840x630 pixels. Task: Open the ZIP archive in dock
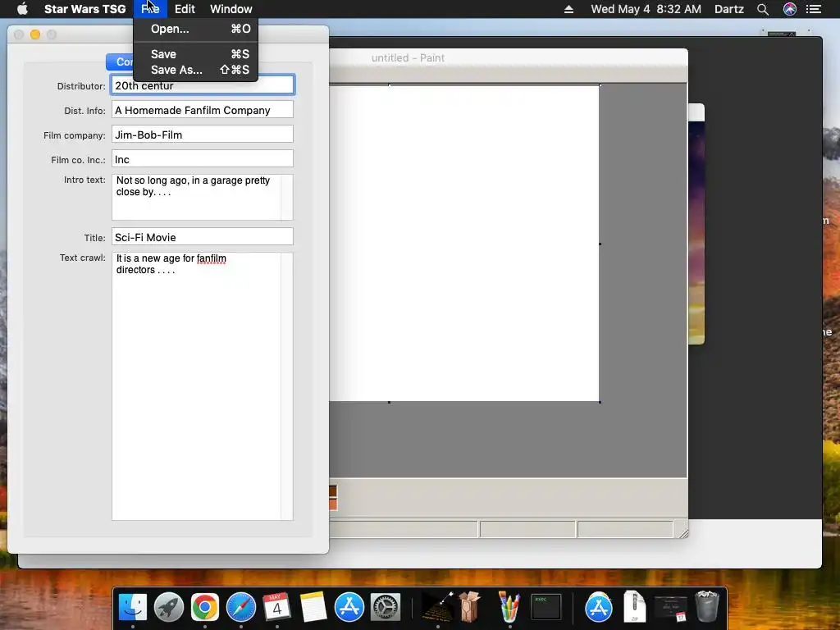point(635,607)
